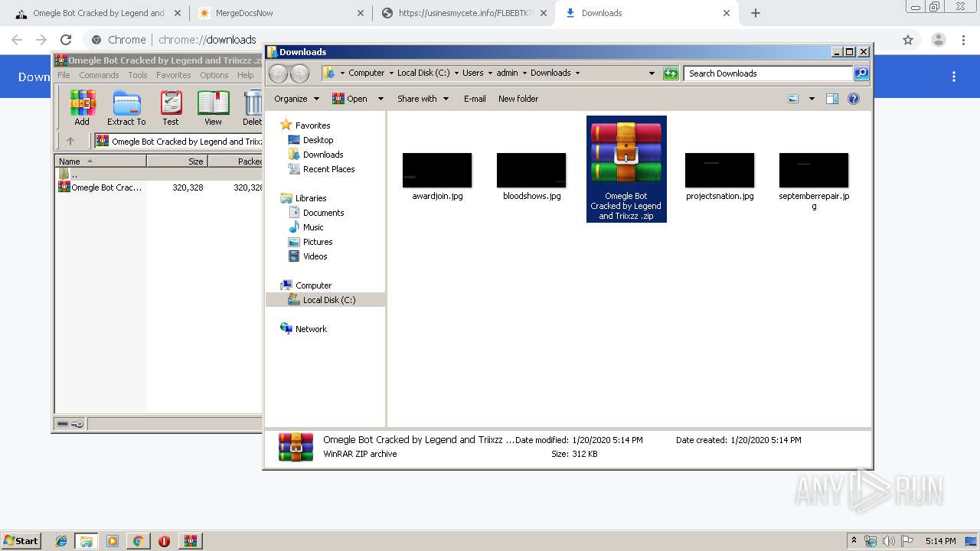This screenshot has width=980, height=551.
Task: Select Videos library
Action: (315, 256)
